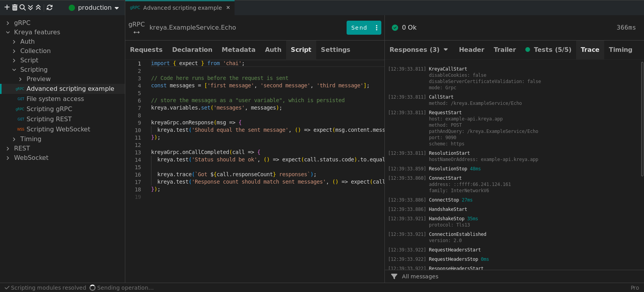This screenshot has height=292, width=644.
Task: Open Send button's three-dot options menu
Action: click(x=376, y=28)
